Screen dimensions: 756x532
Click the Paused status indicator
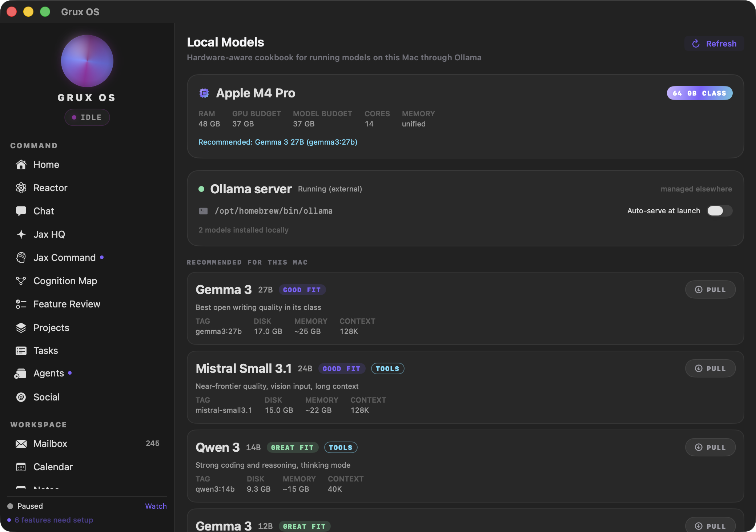(x=25, y=506)
